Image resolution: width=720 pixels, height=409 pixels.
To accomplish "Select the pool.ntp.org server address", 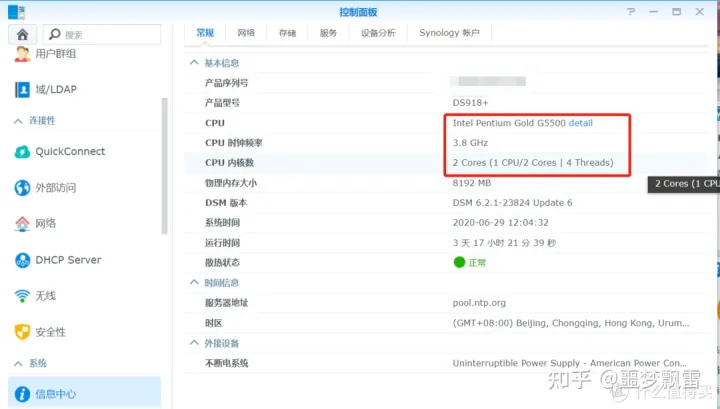I will (479, 303).
